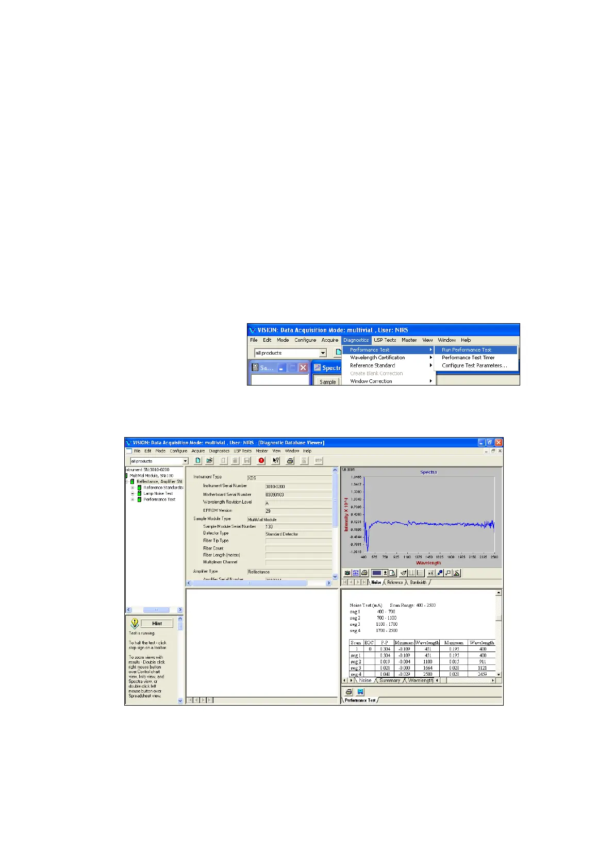Click page zoom magnifier icon under Spectra chart

pyautogui.click(x=392, y=573)
